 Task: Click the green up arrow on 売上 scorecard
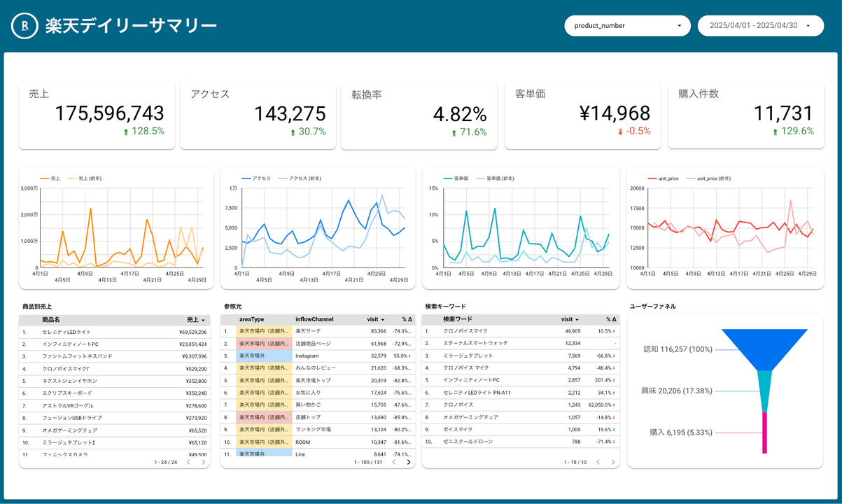[x=126, y=132]
